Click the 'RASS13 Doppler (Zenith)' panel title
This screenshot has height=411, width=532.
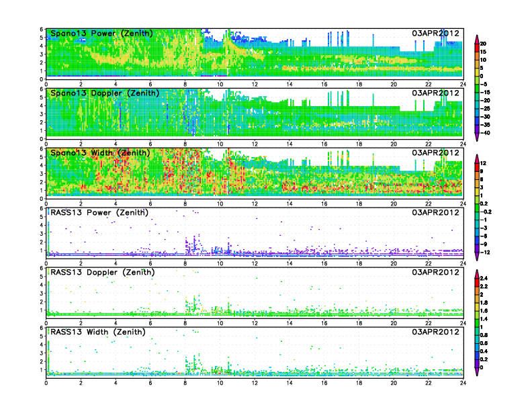coord(103,272)
